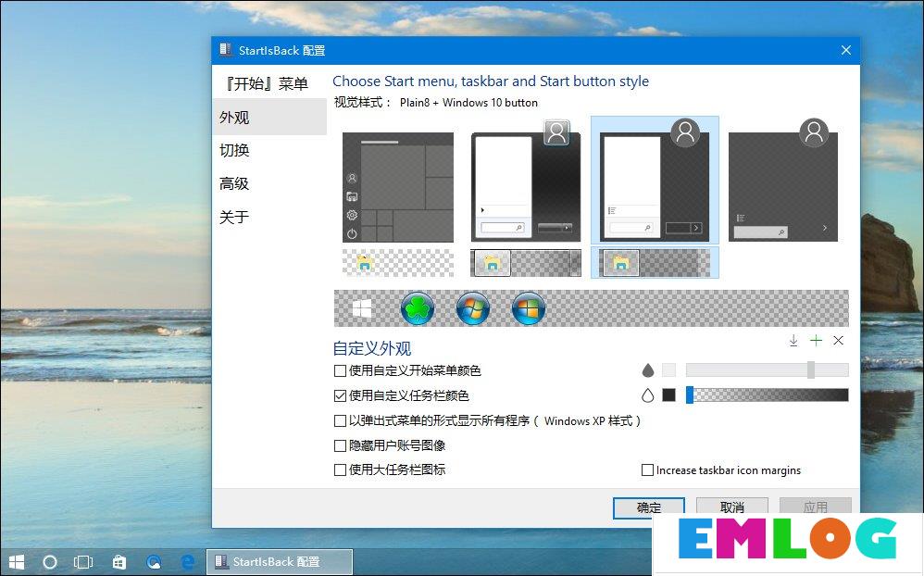This screenshot has height=576, width=924.
Task: Click the 应用 button
Action: coord(816,507)
